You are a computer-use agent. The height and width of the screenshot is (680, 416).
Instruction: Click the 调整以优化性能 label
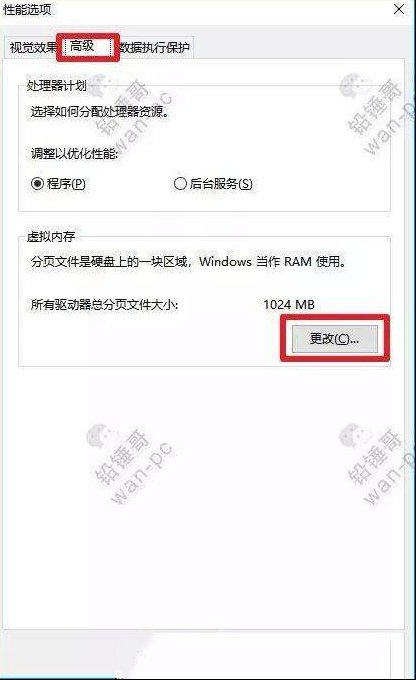[74, 153]
